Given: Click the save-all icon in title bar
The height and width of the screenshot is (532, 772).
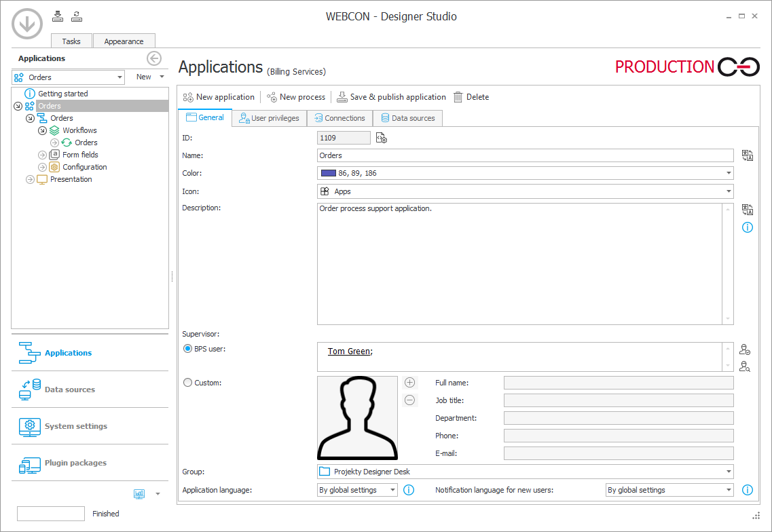Looking at the screenshot, I should [x=58, y=16].
